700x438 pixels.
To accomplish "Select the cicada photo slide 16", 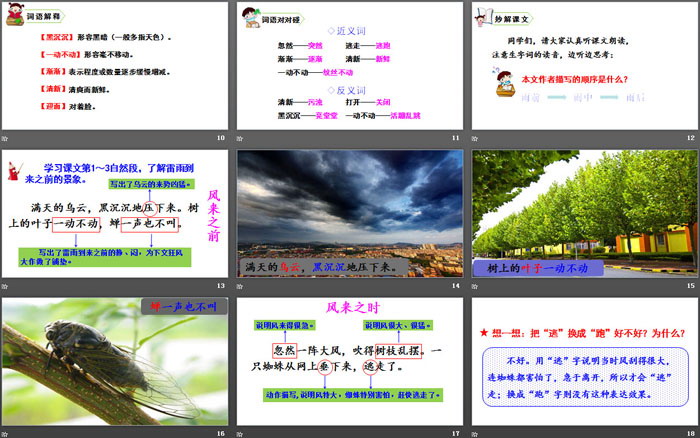I will tap(114, 360).
